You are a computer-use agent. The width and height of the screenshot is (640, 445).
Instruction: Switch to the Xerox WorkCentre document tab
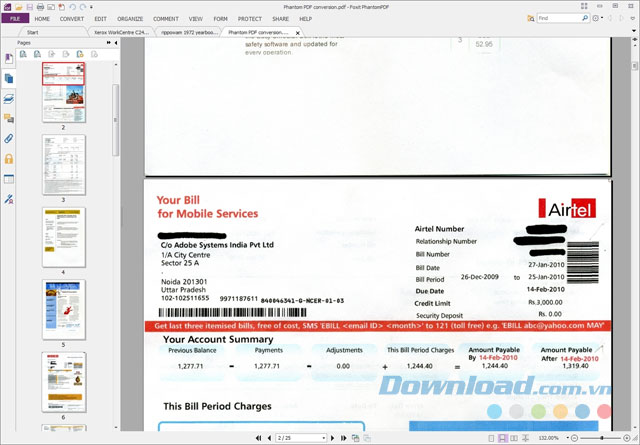click(x=121, y=32)
